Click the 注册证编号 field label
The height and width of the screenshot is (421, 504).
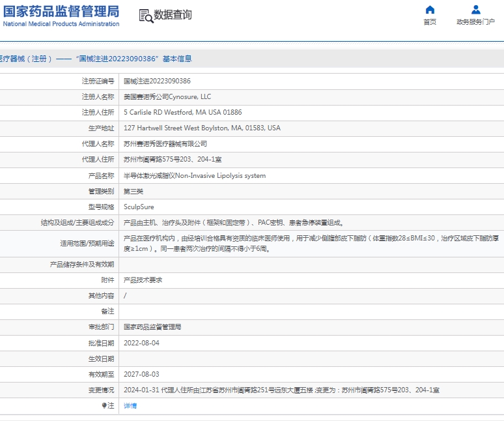coord(98,81)
